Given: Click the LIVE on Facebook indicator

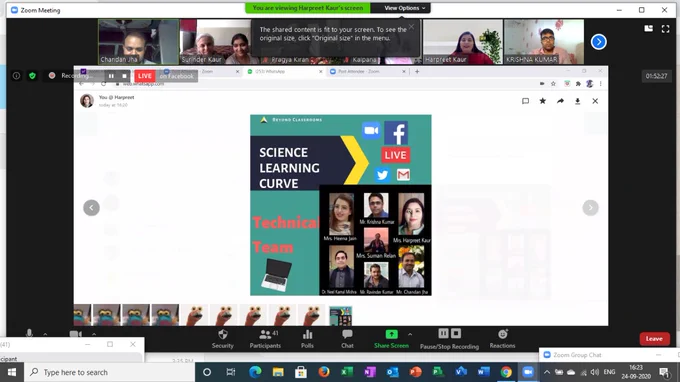Looking at the screenshot, I should (166, 76).
